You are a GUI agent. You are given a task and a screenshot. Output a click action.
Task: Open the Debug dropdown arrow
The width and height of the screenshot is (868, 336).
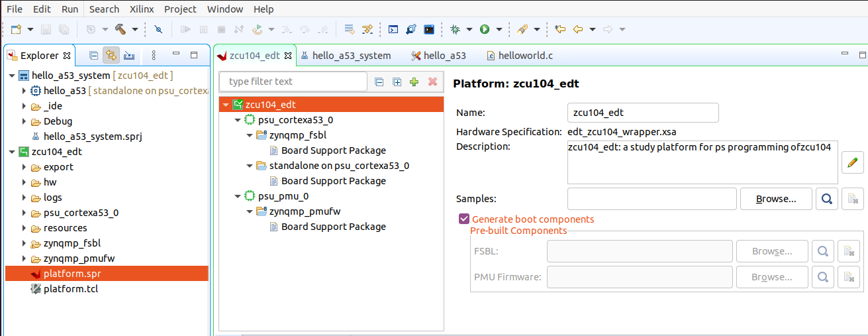click(469, 30)
